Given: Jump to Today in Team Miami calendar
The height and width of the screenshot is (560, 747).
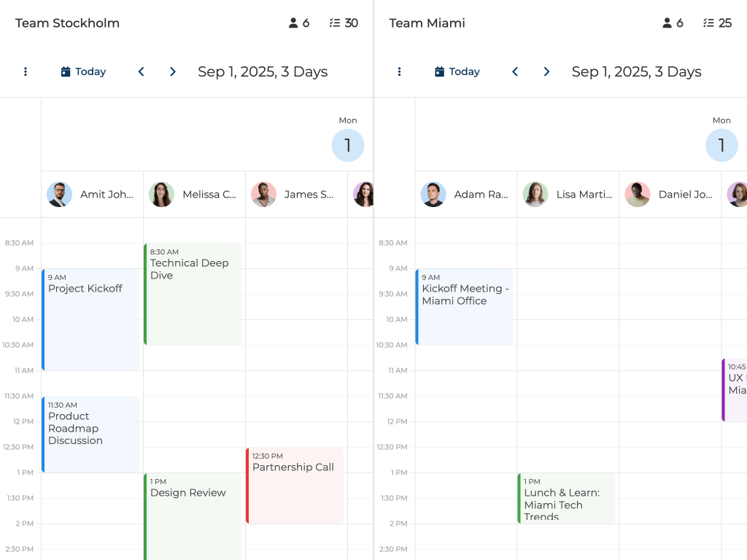Looking at the screenshot, I should pos(457,71).
